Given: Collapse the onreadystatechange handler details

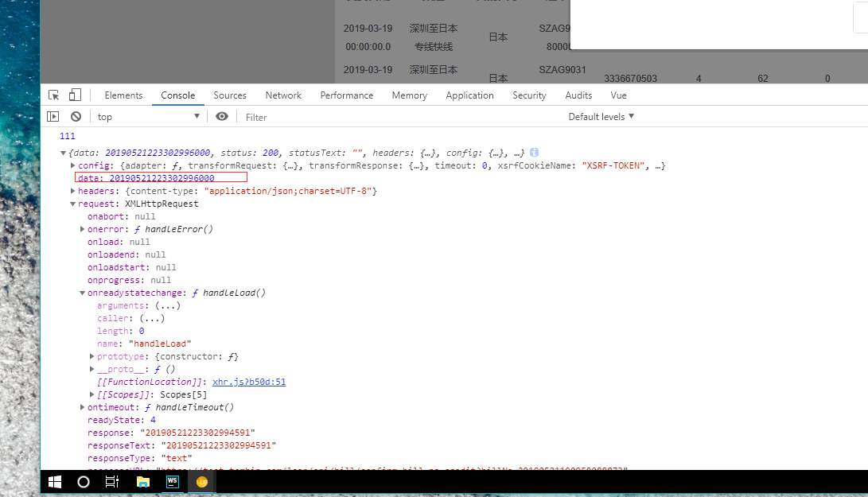Looking at the screenshot, I should click(x=82, y=292).
